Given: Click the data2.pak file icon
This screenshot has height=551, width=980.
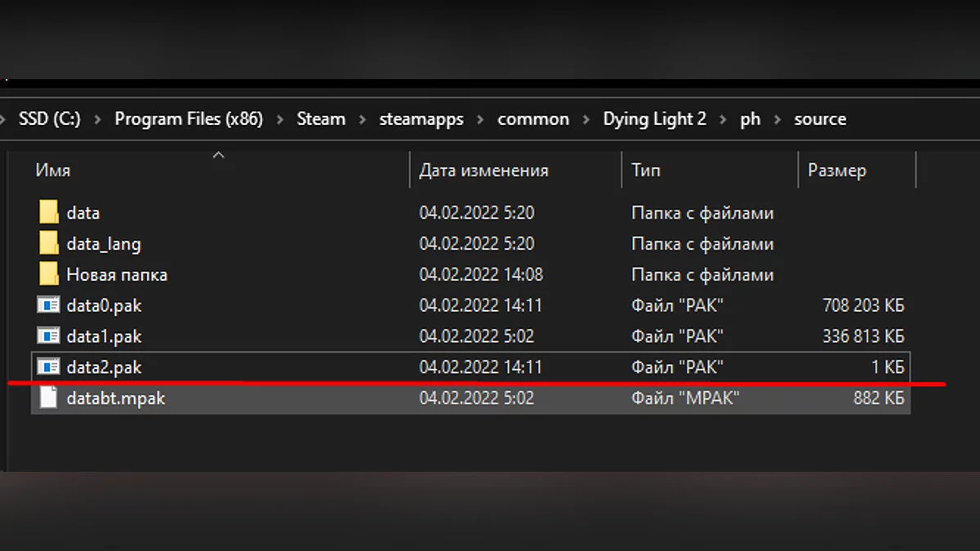Looking at the screenshot, I should [49, 367].
